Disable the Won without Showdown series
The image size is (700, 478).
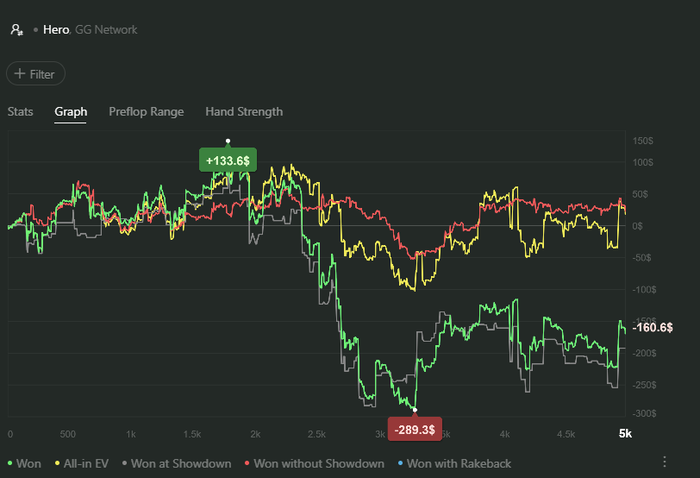tap(314, 463)
